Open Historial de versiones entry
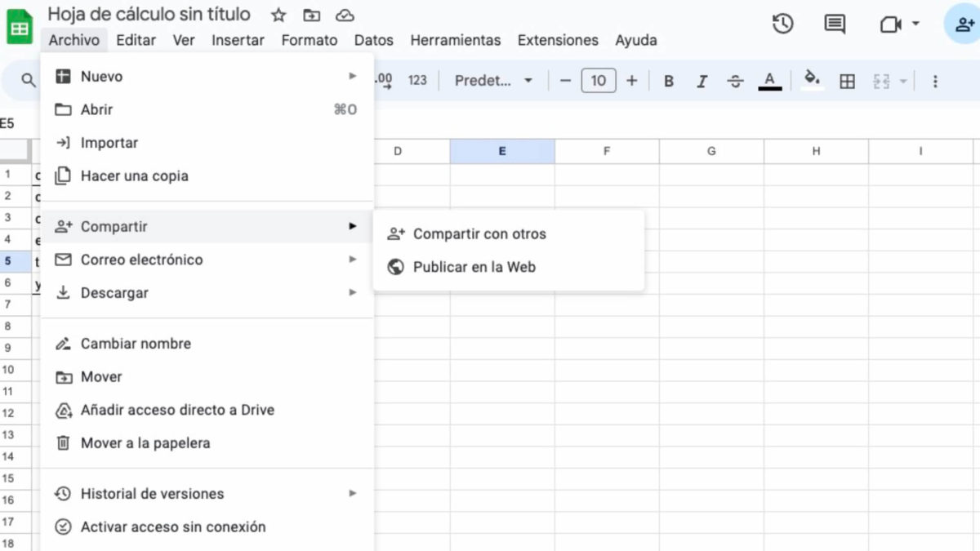 (x=207, y=493)
